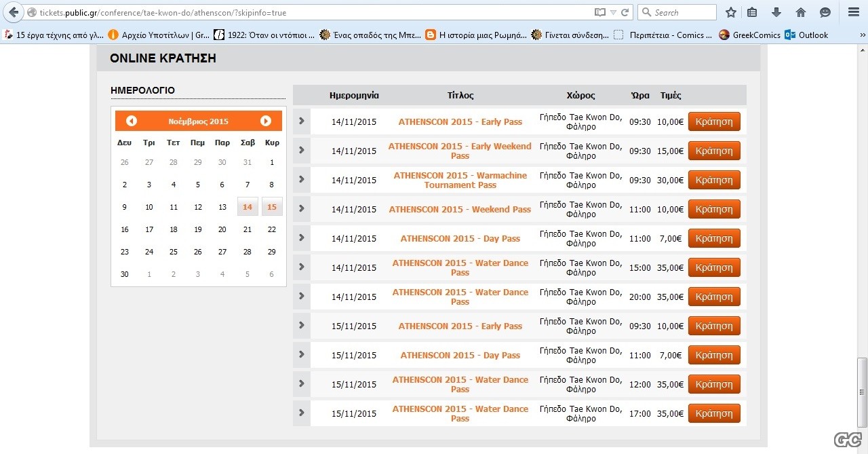The image size is (868, 454).
Task: Expand the 14/11 20:00 Water Dance row
Action: 302,297
